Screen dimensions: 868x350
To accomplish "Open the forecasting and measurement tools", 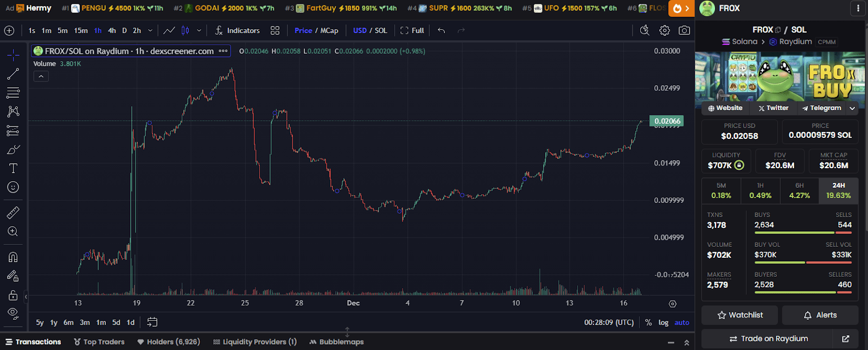I will point(13,130).
